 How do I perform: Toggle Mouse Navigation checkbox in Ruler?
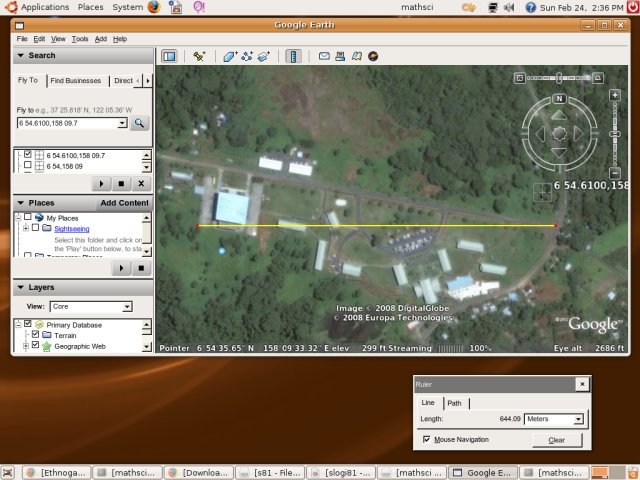(x=427, y=439)
